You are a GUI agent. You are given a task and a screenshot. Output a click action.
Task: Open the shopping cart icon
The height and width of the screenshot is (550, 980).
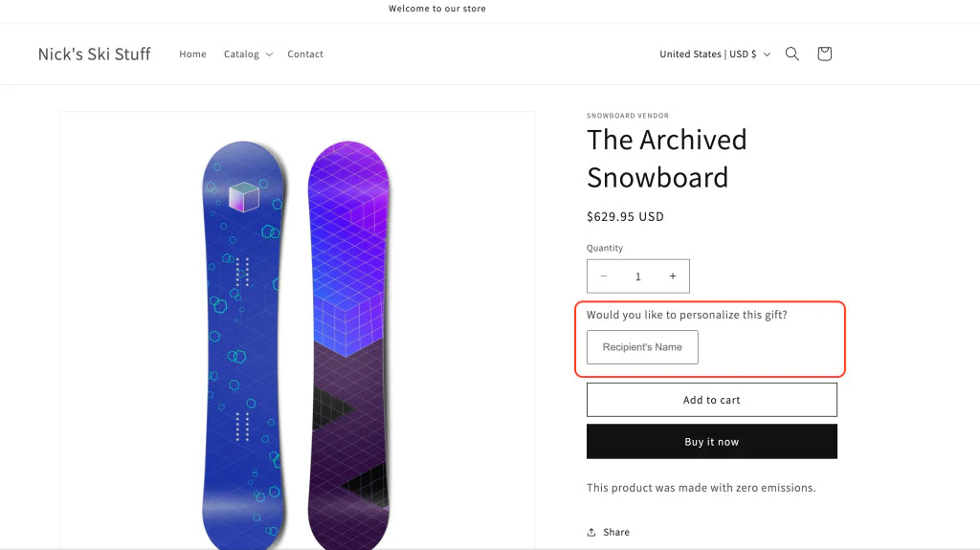click(824, 55)
